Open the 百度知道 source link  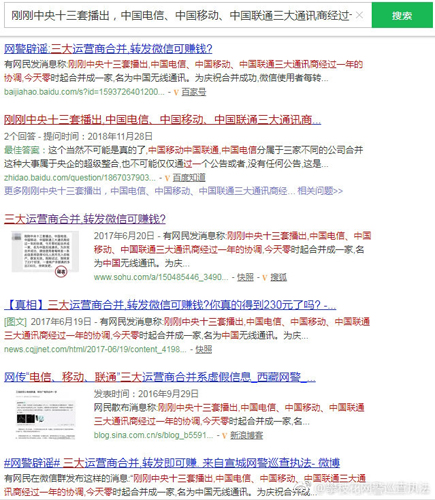(189, 178)
